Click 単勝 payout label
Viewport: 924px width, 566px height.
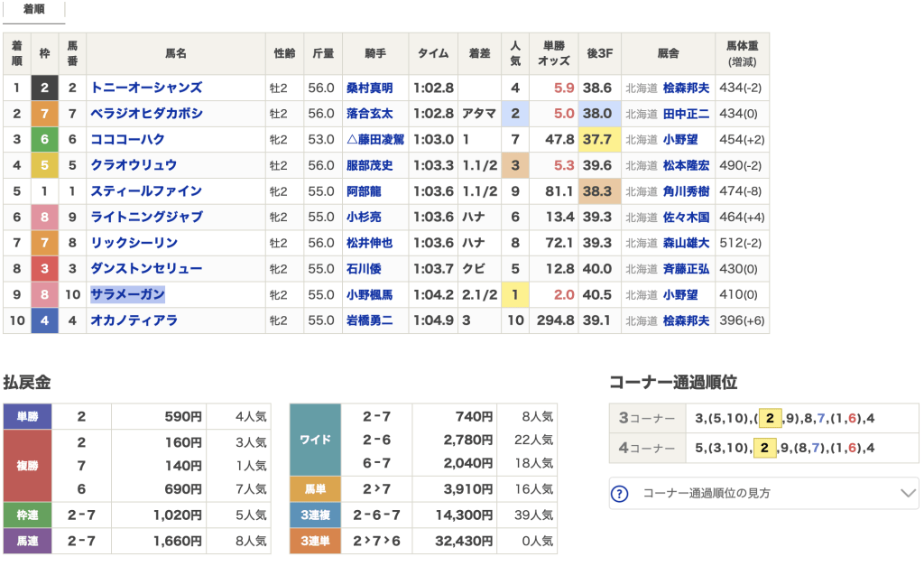(27, 417)
